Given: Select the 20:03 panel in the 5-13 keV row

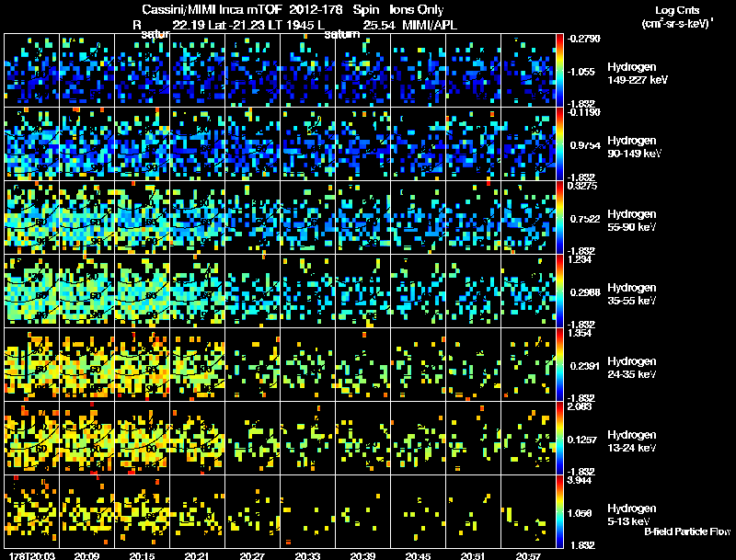Looking at the screenshot, I should click(32, 512).
